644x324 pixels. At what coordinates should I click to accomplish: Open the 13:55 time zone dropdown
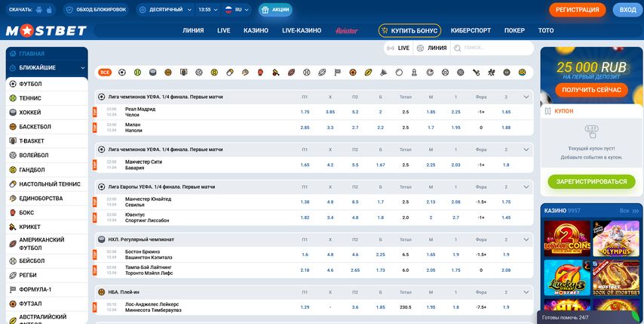pos(208,10)
